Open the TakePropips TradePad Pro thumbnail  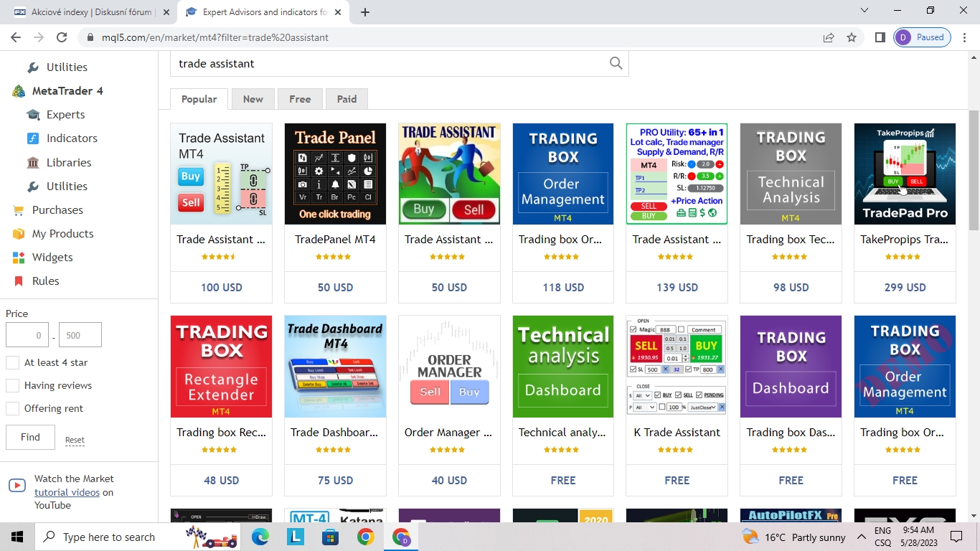coord(905,174)
